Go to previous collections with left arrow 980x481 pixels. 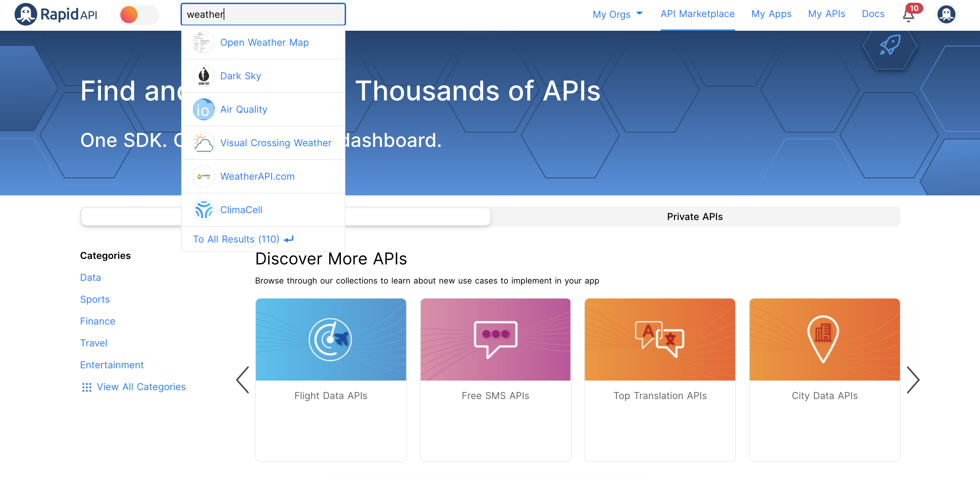click(243, 379)
